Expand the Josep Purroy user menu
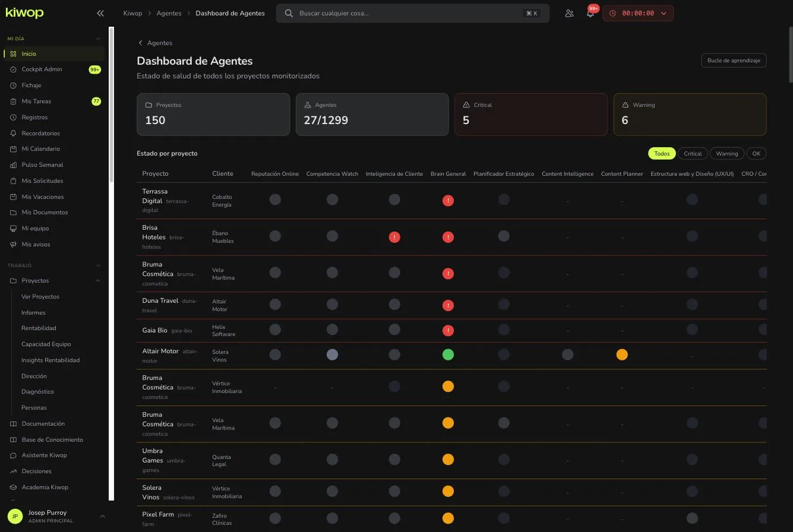The width and height of the screenshot is (793, 532). coord(102,517)
